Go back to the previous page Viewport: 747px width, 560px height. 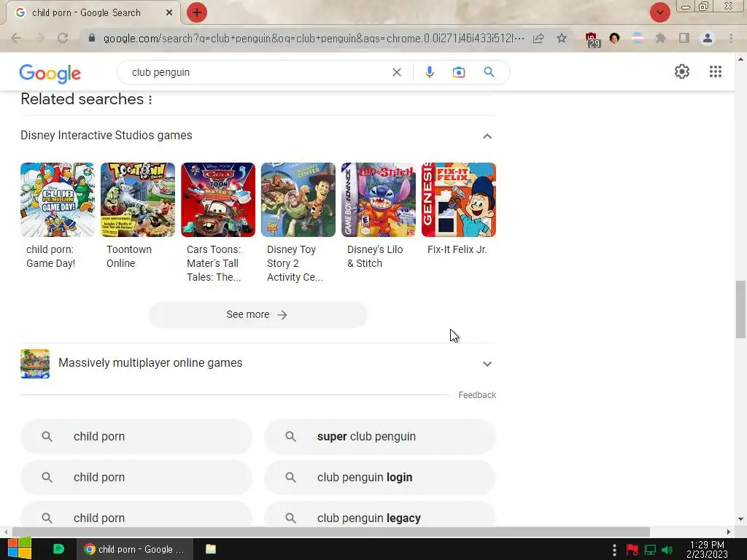click(16, 38)
